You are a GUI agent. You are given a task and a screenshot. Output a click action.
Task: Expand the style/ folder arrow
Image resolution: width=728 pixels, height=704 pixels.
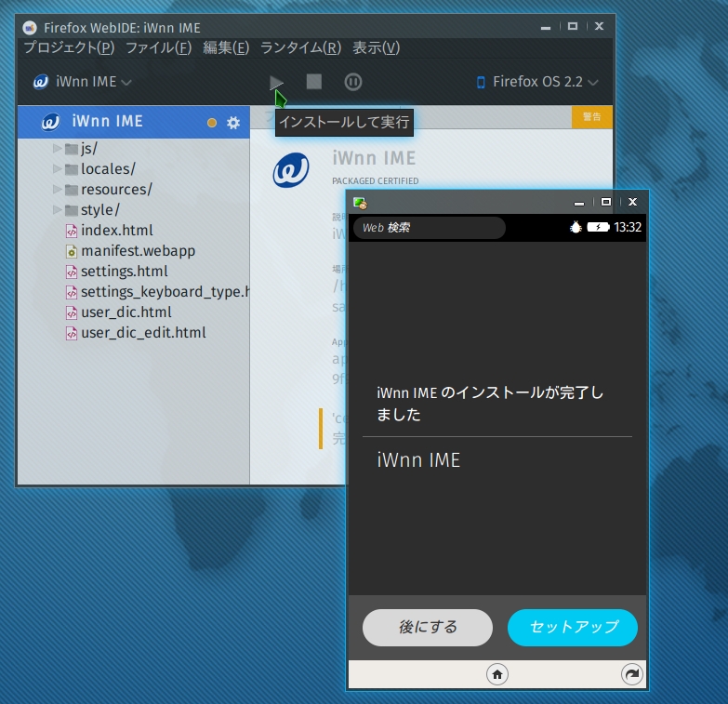pyautogui.click(x=57, y=209)
